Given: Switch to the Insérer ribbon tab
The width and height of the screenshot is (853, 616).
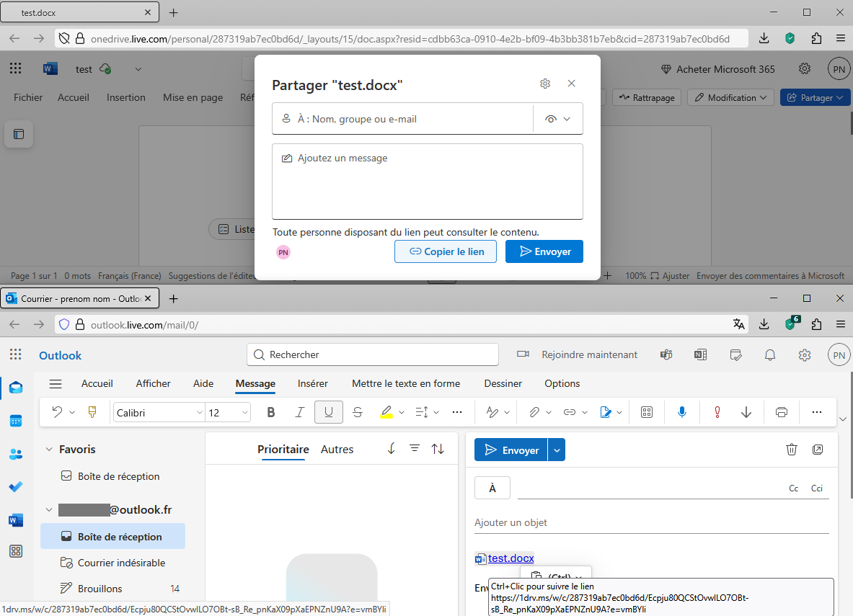Looking at the screenshot, I should pyautogui.click(x=312, y=383).
